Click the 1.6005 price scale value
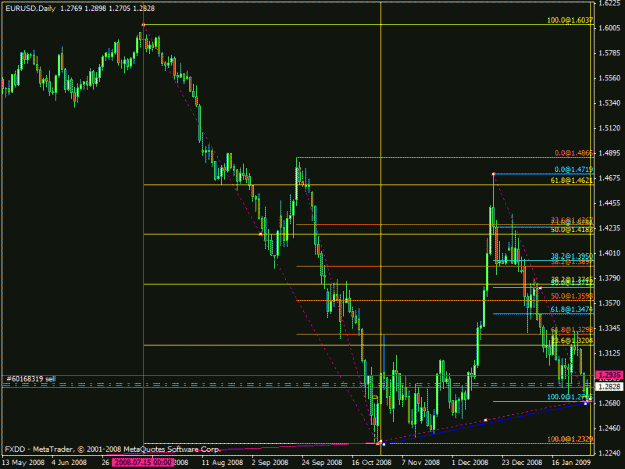625x469 pixels. [610, 28]
